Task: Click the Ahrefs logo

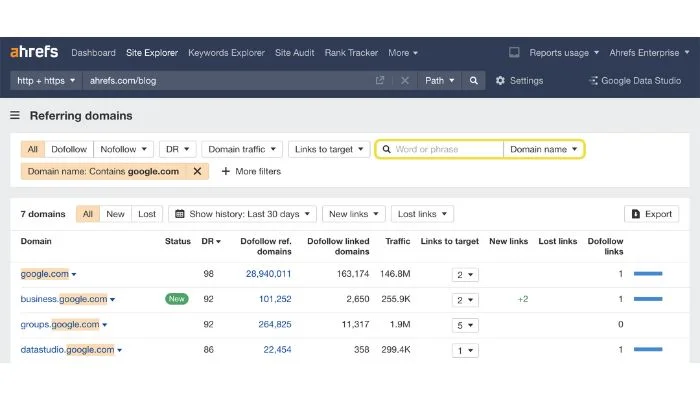Action: coord(34,52)
